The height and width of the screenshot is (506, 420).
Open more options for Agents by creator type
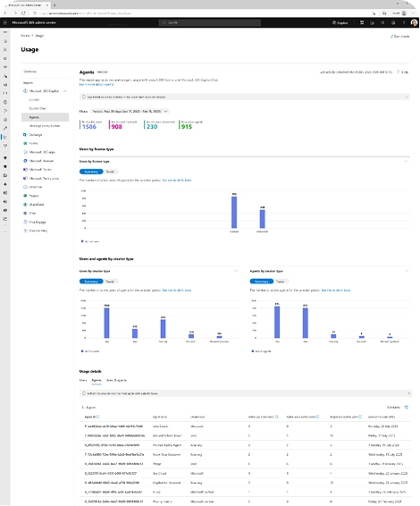(407, 271)
